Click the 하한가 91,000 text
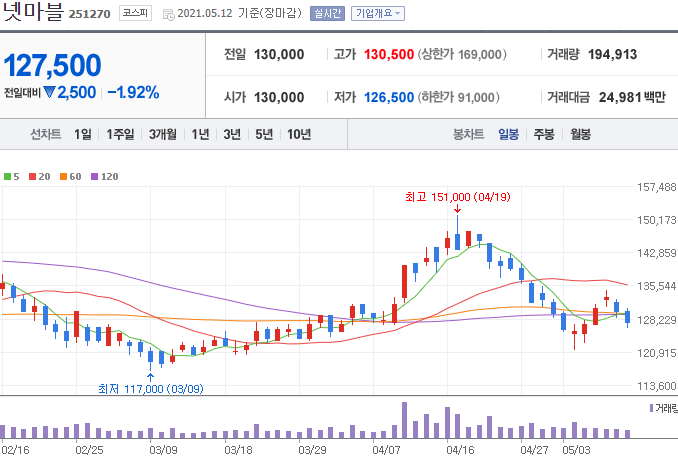 (458, 97)
